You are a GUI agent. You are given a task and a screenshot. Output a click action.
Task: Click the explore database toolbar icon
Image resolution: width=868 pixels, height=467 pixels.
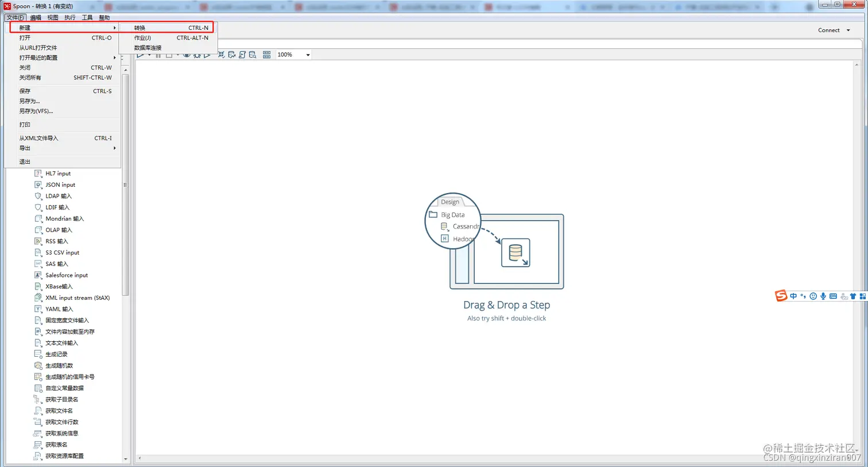tap(253, 55)
